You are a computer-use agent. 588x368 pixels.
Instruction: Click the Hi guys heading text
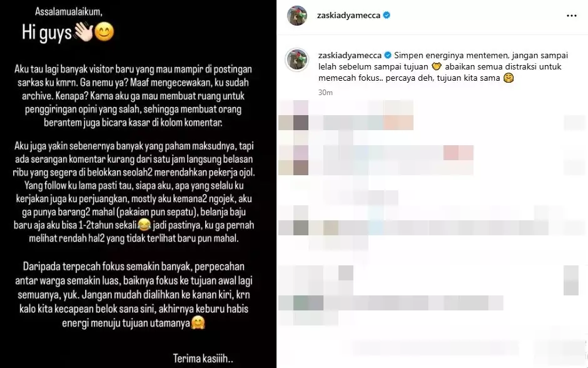click(x=46, y=33)
